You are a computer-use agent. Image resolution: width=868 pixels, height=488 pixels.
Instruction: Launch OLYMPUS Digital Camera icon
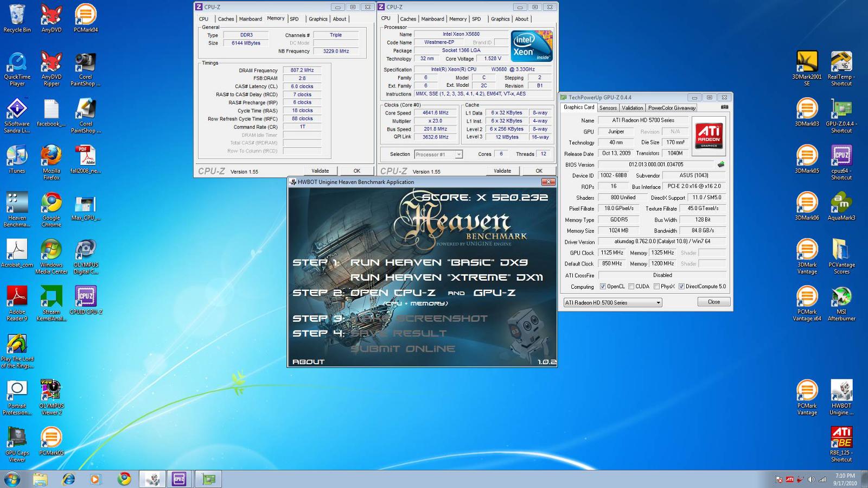pyautogui.click(x=86, y=256)
